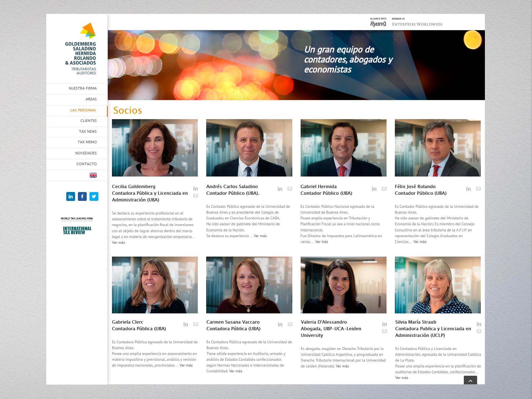532x399 pixels.
Task: Click the International Tax Review badge
Action: (77, 230)
